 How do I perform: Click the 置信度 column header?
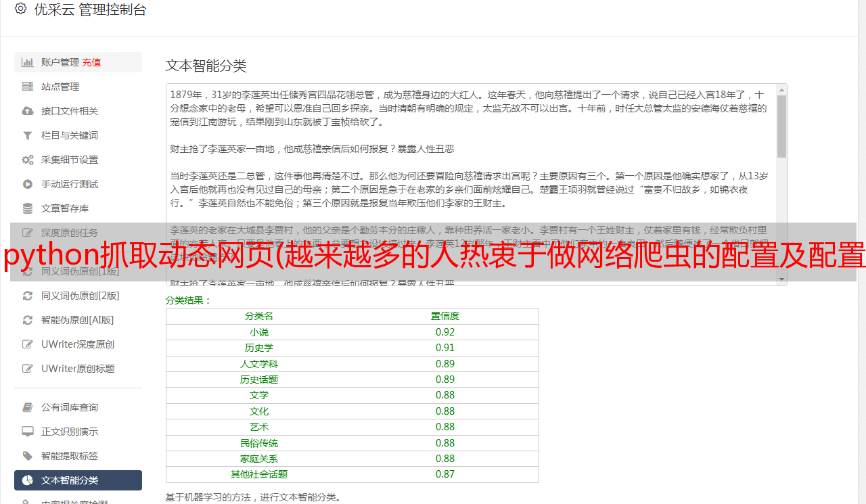click(445, 316)
